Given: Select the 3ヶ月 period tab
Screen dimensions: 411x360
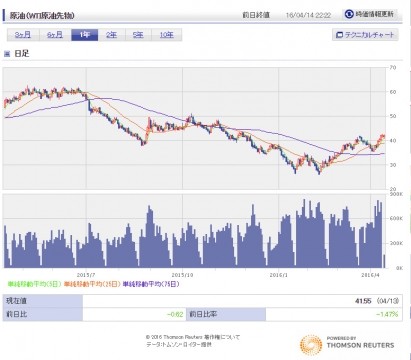Looking at the screenshot, I should click(x=23, y=35).
